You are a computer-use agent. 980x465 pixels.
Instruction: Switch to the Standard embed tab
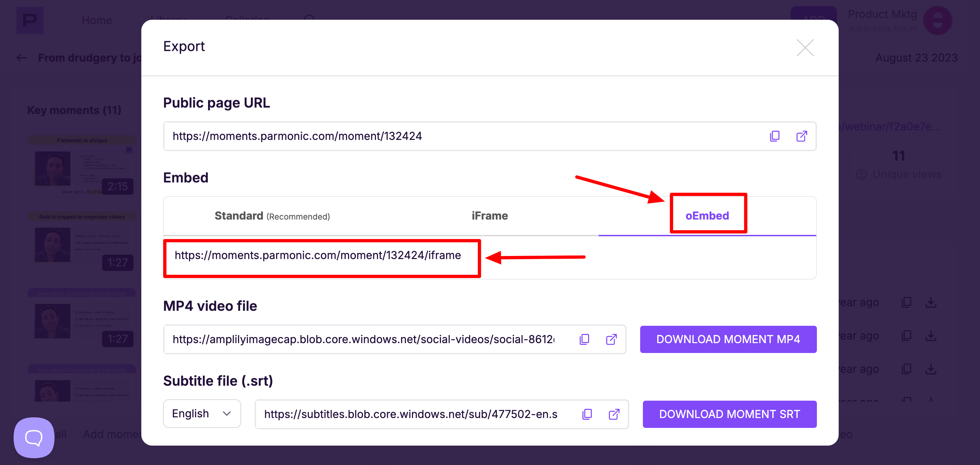pos(272,216)
